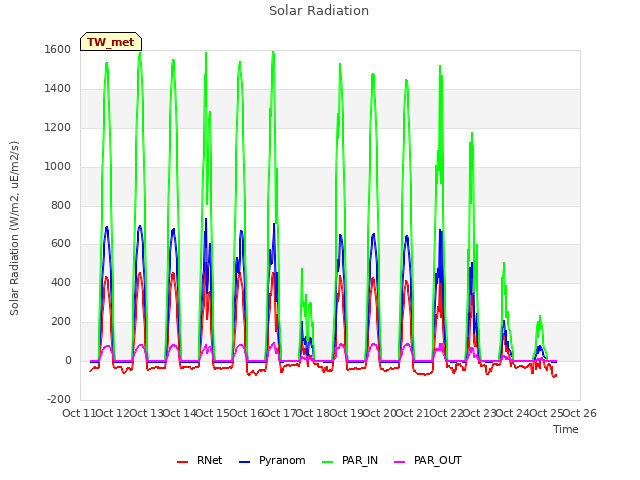640x480 pixels.
Task: Click the Oct 22 x-axis tick label
Action: pyautogui.click(x=446, y=413)
